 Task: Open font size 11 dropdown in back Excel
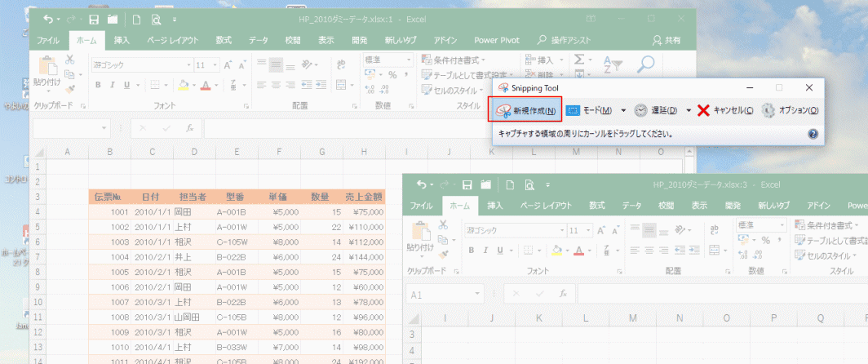click(215, 65)
